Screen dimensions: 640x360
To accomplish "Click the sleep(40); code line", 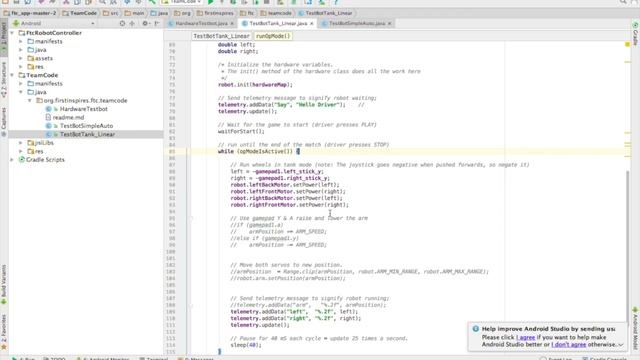I will 246,345.
